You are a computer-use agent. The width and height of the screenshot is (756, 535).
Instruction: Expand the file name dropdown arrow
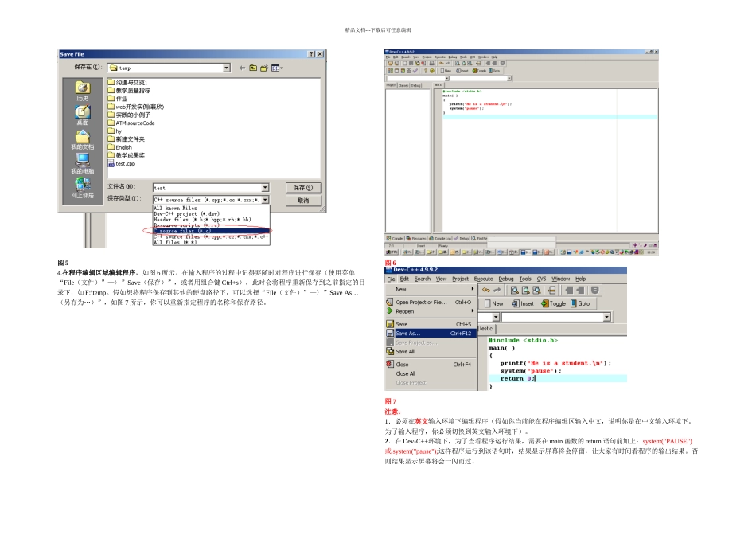tap(265, 188)
